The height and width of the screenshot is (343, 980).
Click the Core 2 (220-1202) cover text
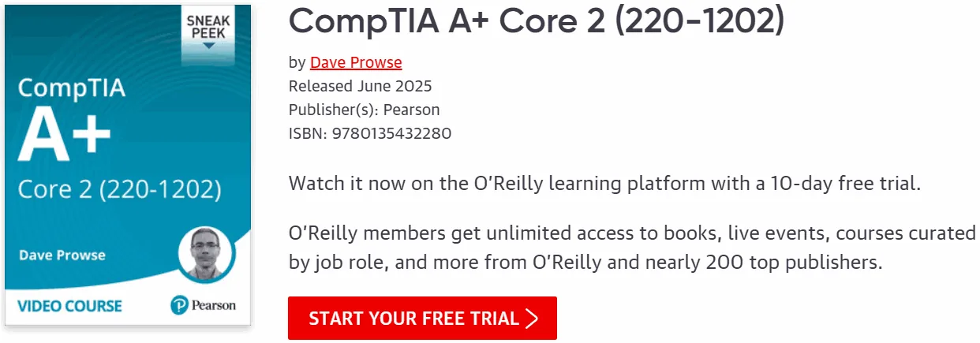119,190
